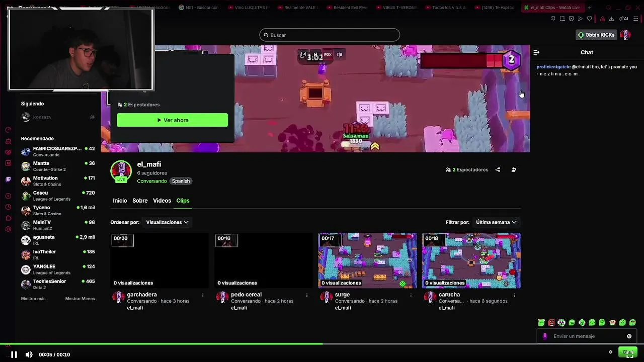Toggle the fullscreen icon in the player
The height and width of the screenshot is (362, 644).
pos(629,353)
